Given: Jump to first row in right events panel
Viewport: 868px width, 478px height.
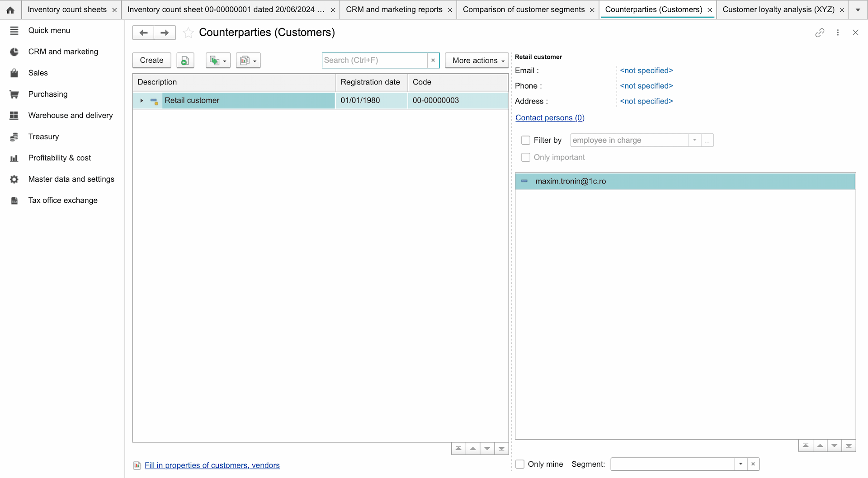Looking at the screenshot, I should click(x=806, y=445).
